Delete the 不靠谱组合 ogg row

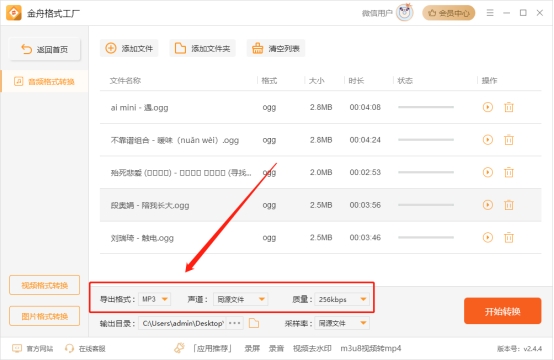point(509,140)
